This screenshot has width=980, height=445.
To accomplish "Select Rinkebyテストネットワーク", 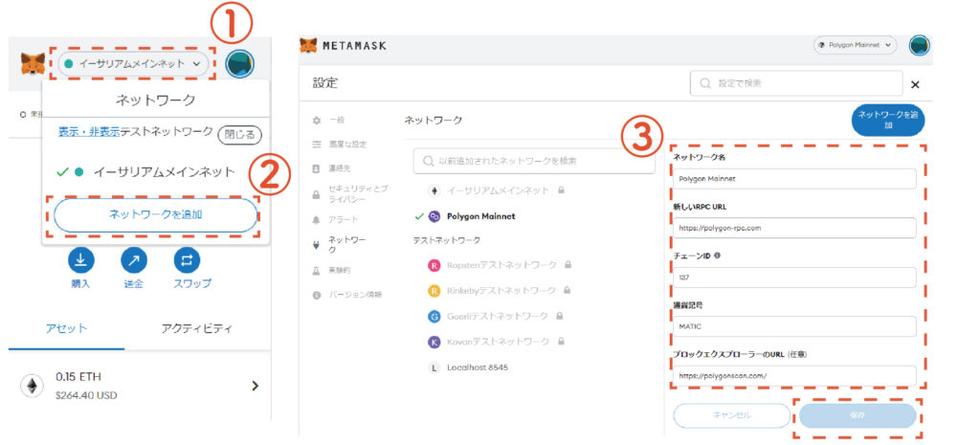I will [x=500, y=291].
